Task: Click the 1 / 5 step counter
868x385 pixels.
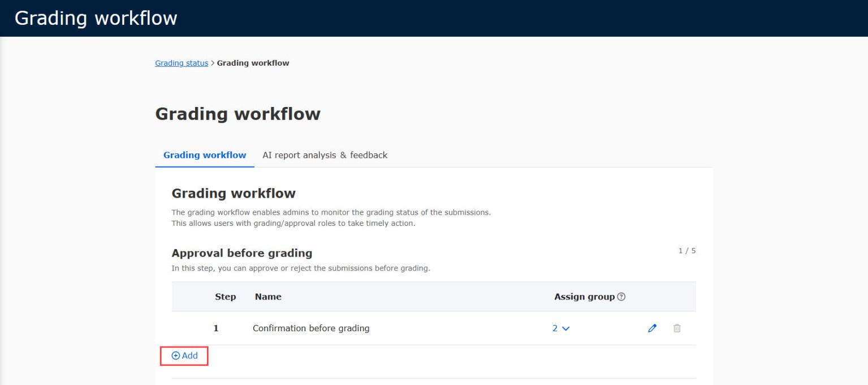Action: click(x=687, y=251)
